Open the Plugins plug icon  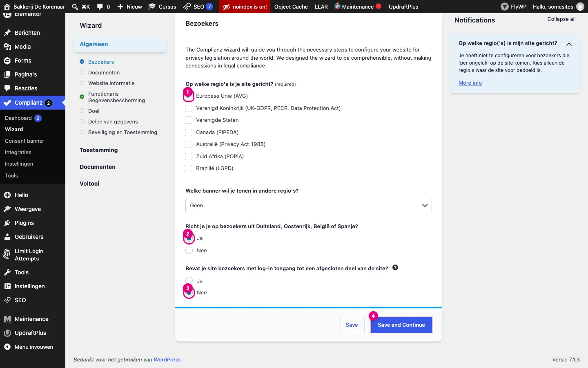pos(7,223)
